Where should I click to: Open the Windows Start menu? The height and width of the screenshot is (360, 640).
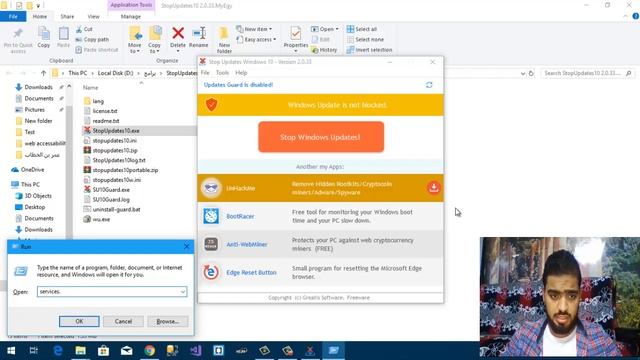(11, 351)
